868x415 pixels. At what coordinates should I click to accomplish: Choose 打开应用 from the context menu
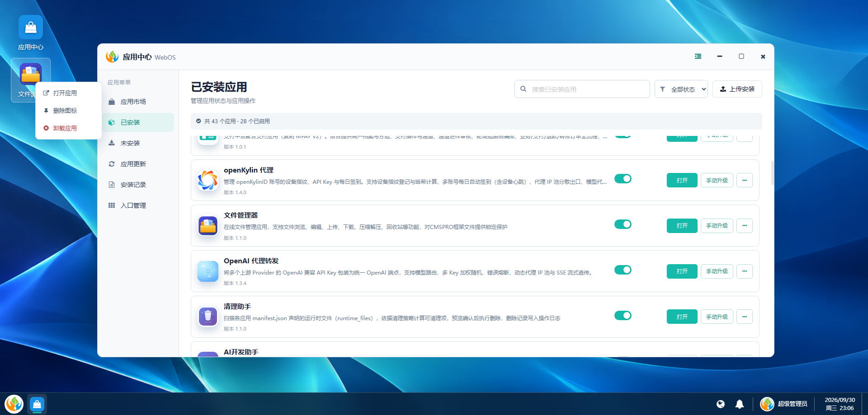68,93
